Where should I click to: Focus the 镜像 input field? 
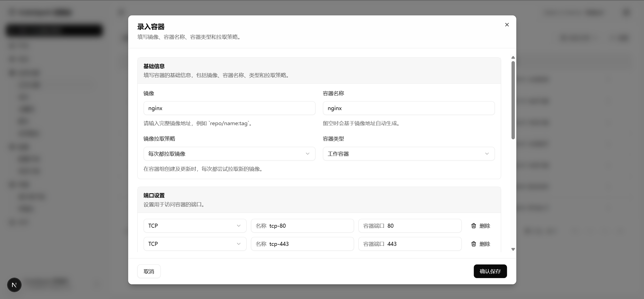pos(229,108)
